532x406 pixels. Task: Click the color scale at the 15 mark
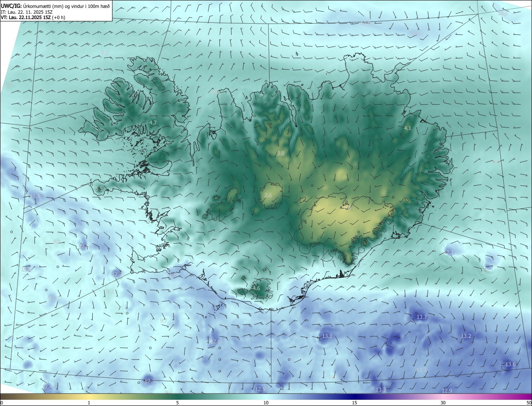tap(355, 403)
